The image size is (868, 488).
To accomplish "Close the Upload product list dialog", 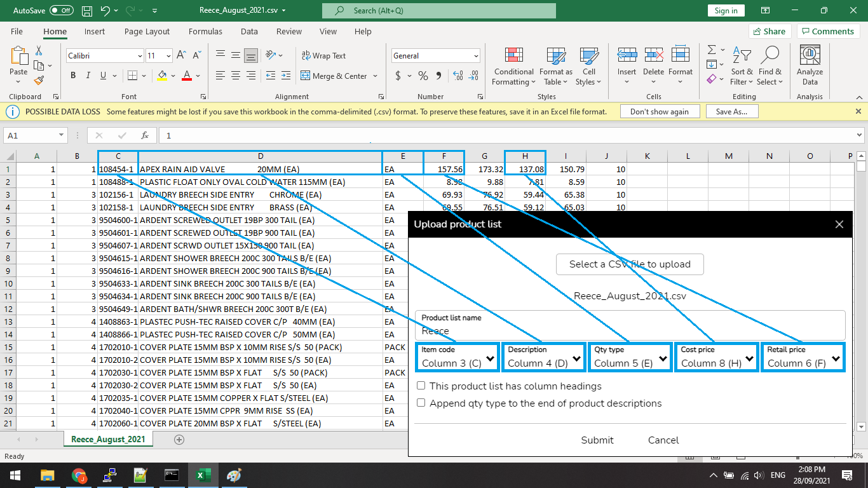I will (839, 224).
